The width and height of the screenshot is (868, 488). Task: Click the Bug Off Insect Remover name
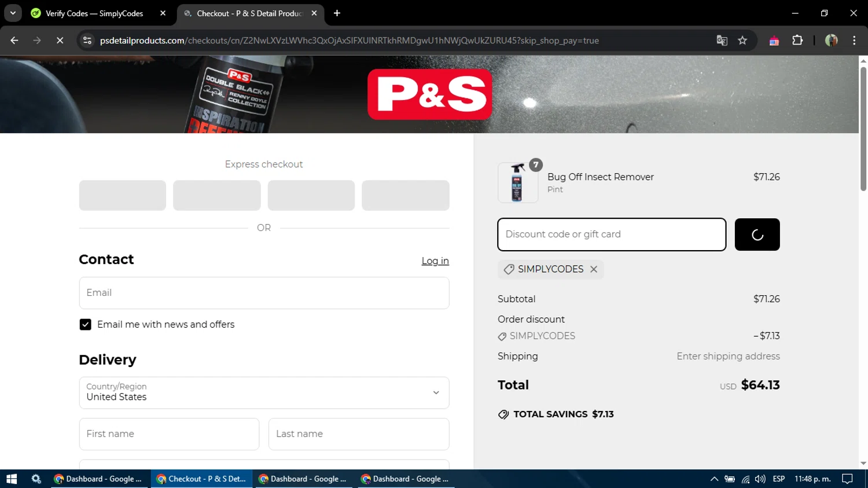click(601, 177)
